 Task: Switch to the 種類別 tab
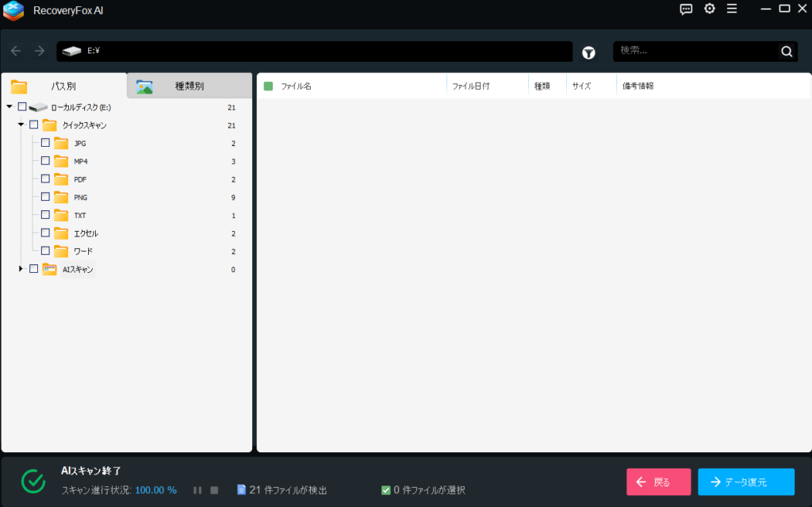[189, 86]
